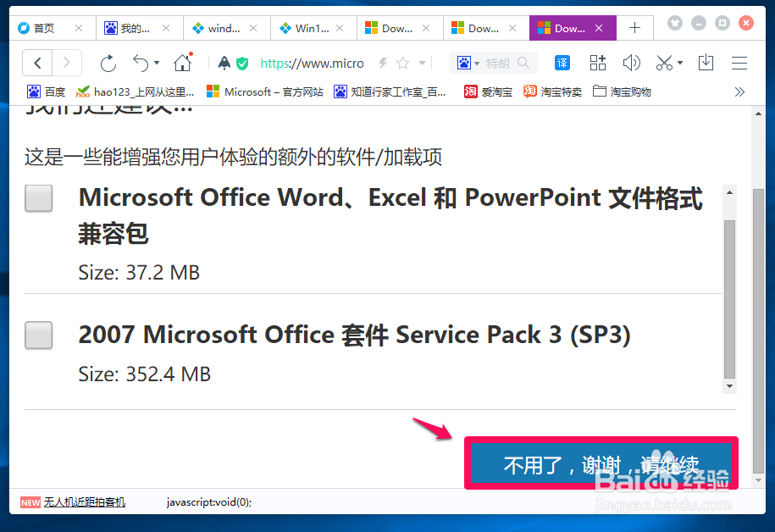Open the hamburger main menu
This screenshot has height=532, width=775.
click(739, 63)
